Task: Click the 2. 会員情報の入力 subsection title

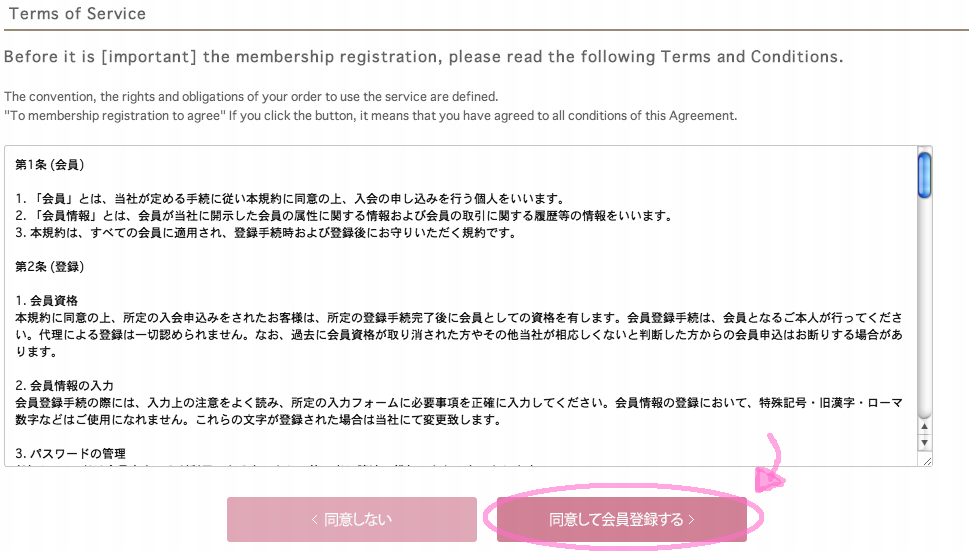Action: [x=65, y=386]
